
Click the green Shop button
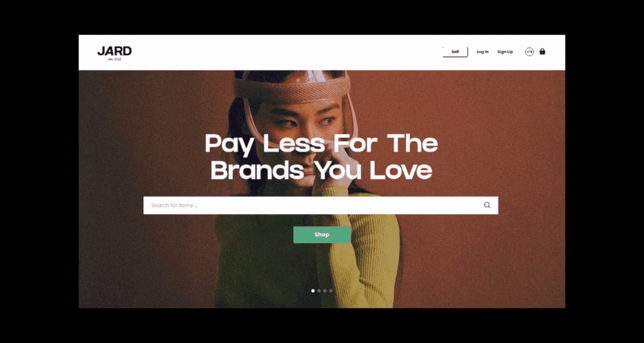click(x=322, y=234)
